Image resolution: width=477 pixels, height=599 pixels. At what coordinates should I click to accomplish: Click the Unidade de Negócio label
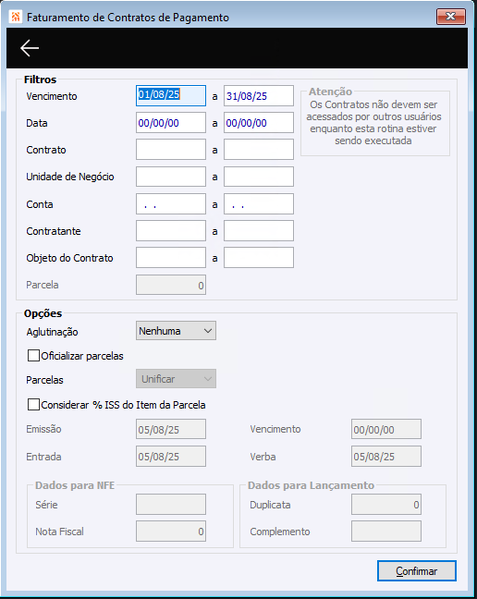pyautogui.click(x=70, y=177)
